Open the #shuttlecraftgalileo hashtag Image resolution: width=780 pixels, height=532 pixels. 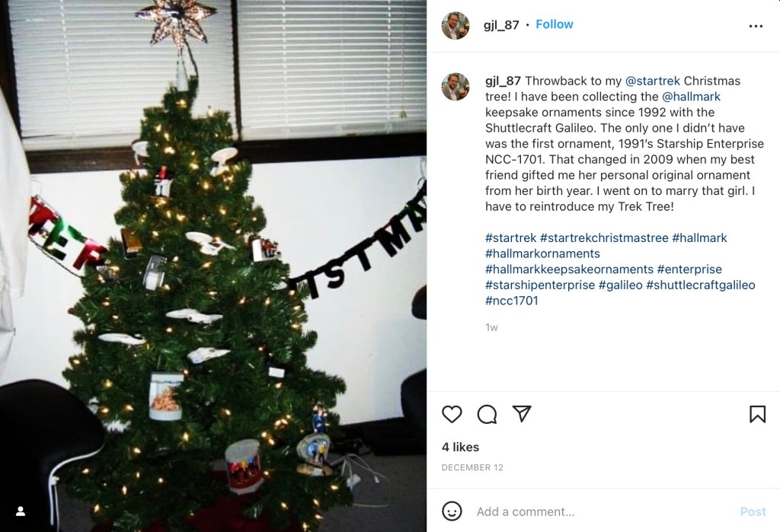click(701, 285)
